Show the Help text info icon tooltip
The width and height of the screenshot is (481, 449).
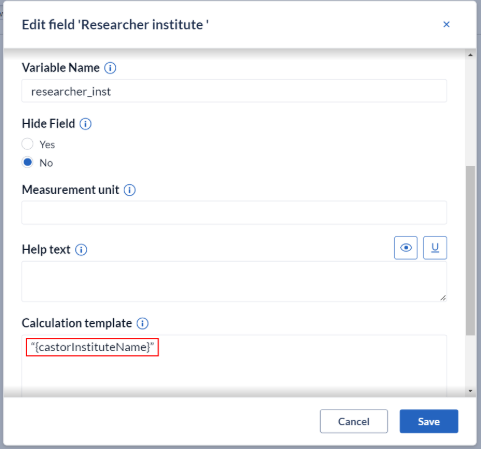81,250
